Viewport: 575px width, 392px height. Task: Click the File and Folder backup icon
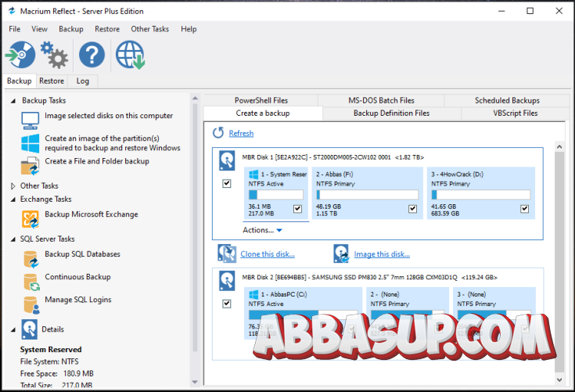(30, 166)
